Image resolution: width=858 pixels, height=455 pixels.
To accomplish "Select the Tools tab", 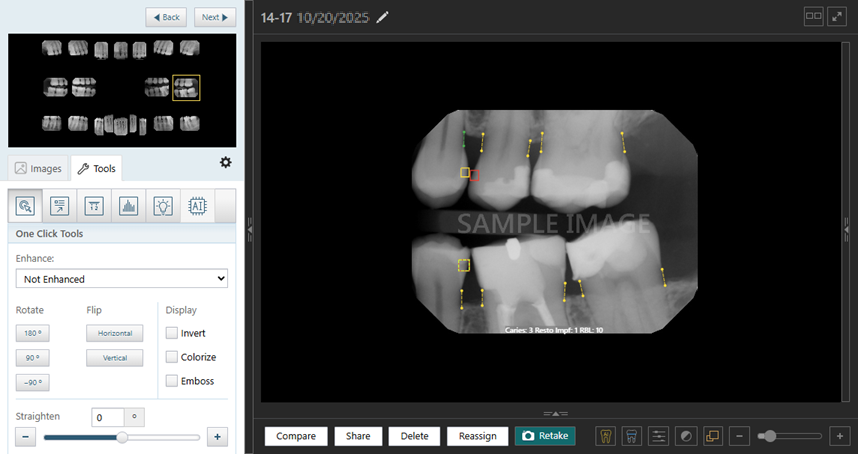I will 96,169.
